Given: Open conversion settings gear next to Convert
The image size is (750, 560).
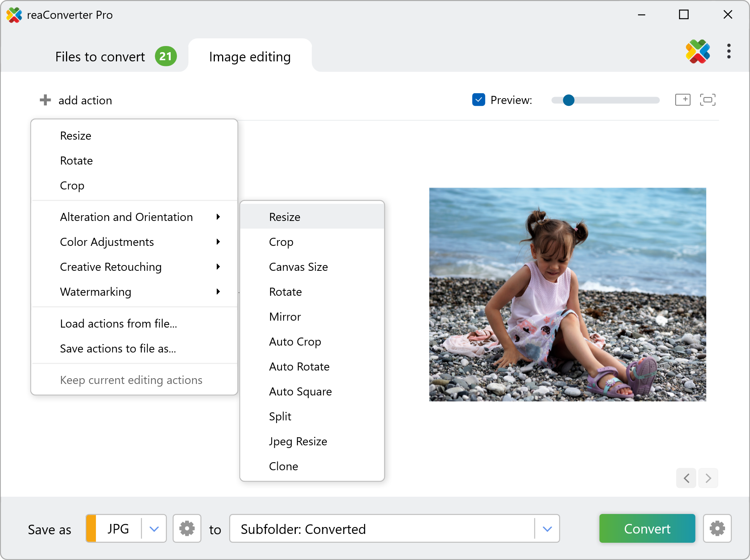Looking at the screenshot, I should (717, 529).
